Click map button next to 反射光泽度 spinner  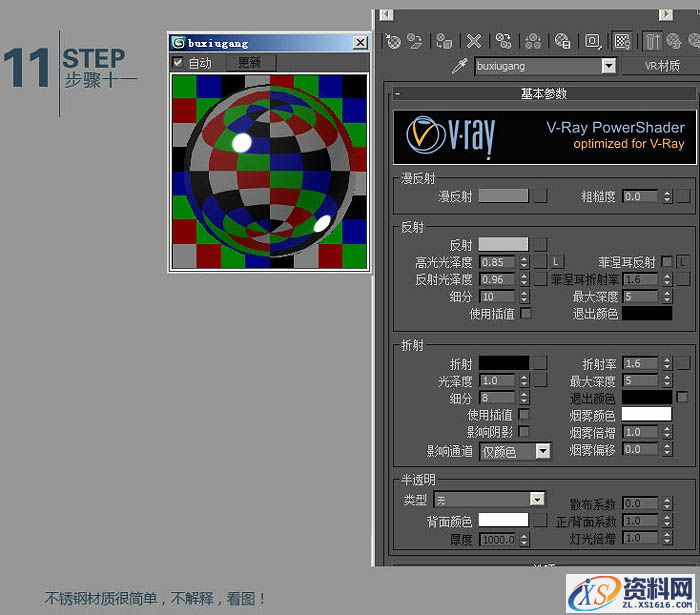pos(540,279)
